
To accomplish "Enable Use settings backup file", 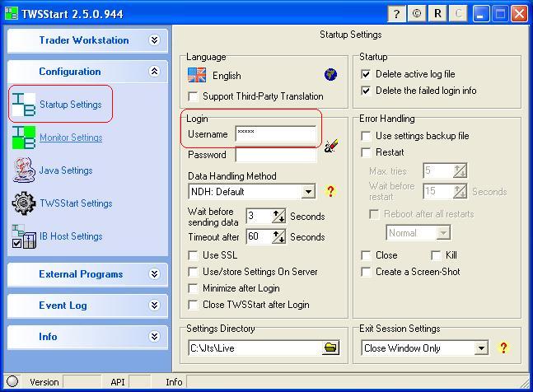I will point(366,136).
